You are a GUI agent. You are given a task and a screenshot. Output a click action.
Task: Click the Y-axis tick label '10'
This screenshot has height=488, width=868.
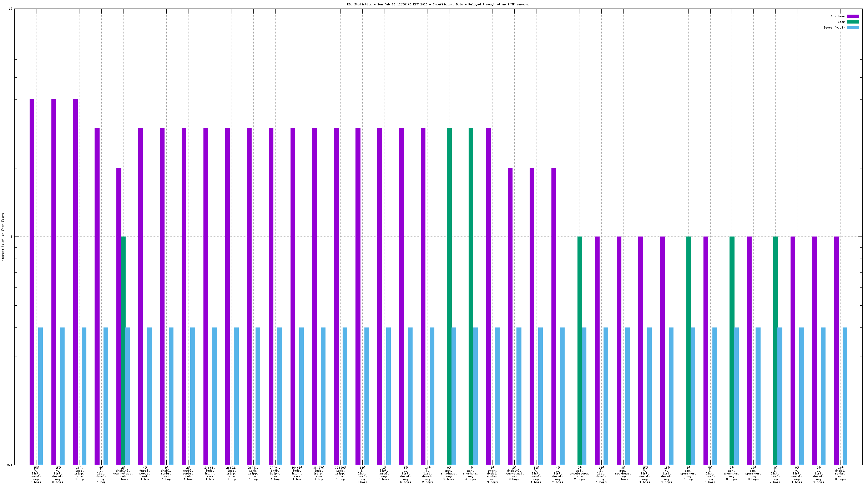pos(10,9)
